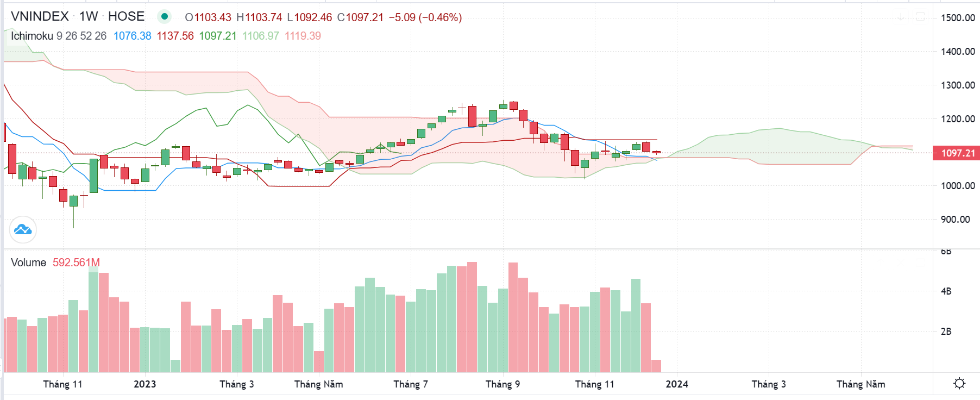Click the Tháng 9 time axis label

coord(502,384)
